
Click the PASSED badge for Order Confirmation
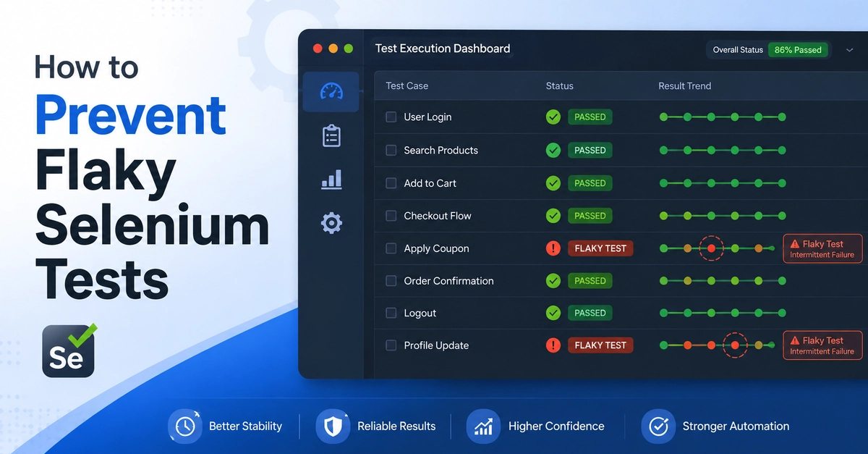point(590,281)
